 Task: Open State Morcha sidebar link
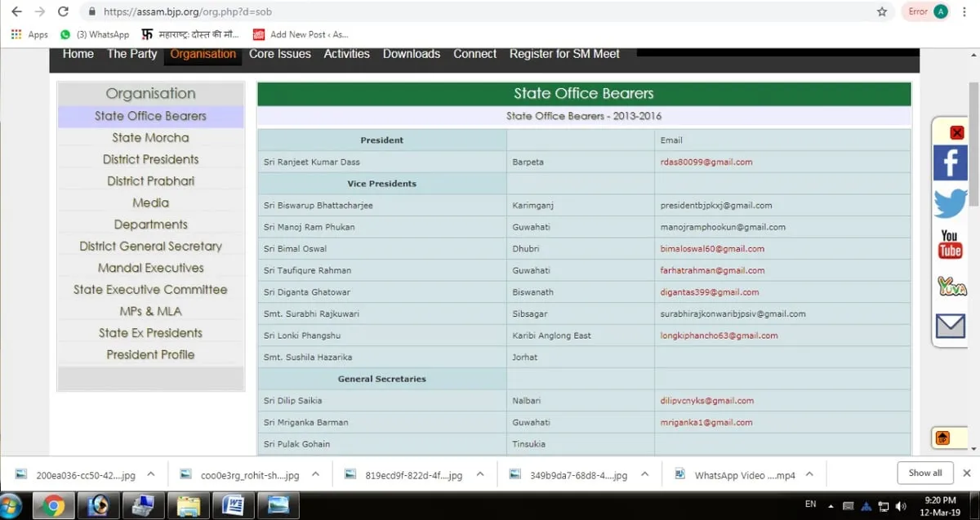pyautogui.click(x=151, y=138)
